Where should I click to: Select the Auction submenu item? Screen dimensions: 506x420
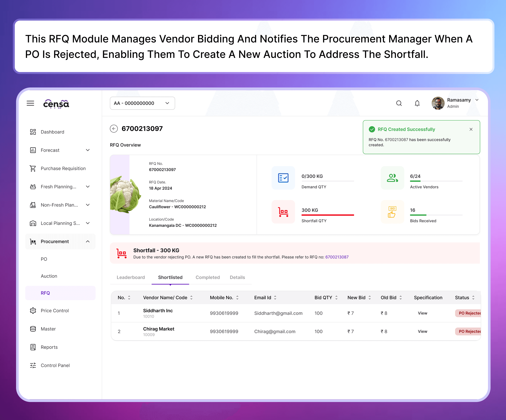click(x=49, y=276)
